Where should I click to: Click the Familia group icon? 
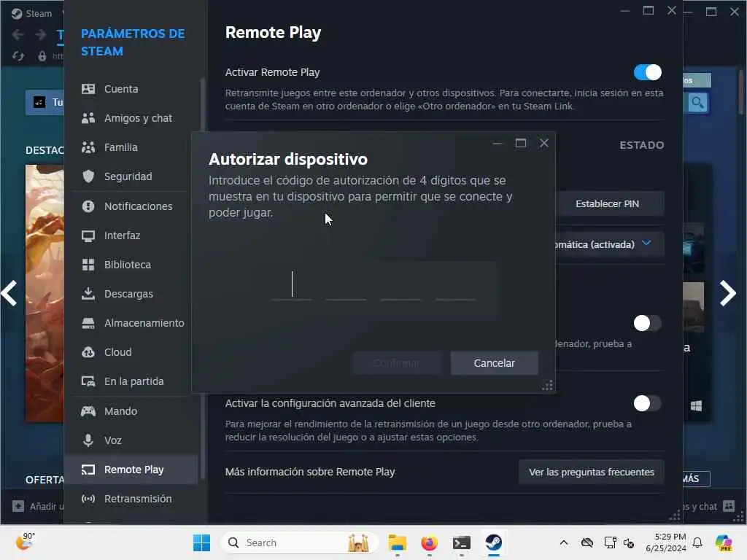(x=88, y=147)
